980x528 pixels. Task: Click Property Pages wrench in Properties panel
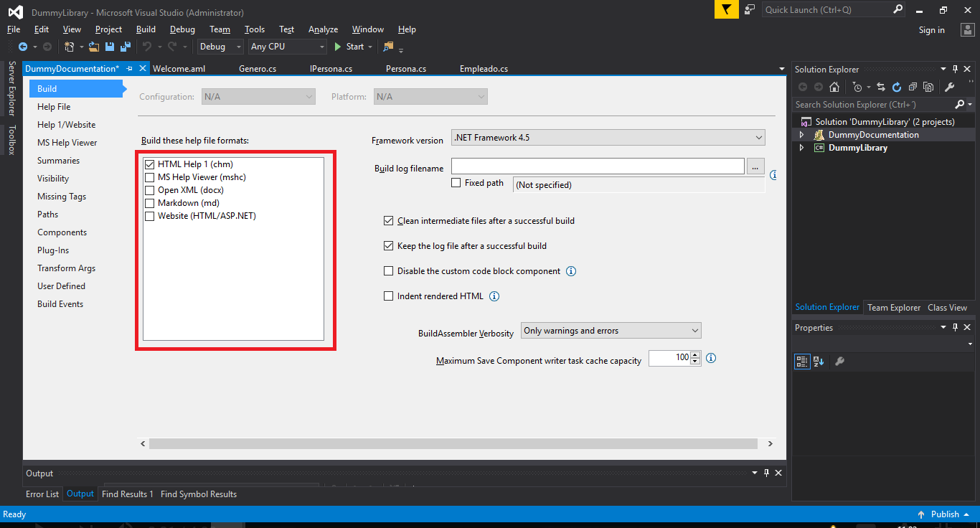click(839, 362)
